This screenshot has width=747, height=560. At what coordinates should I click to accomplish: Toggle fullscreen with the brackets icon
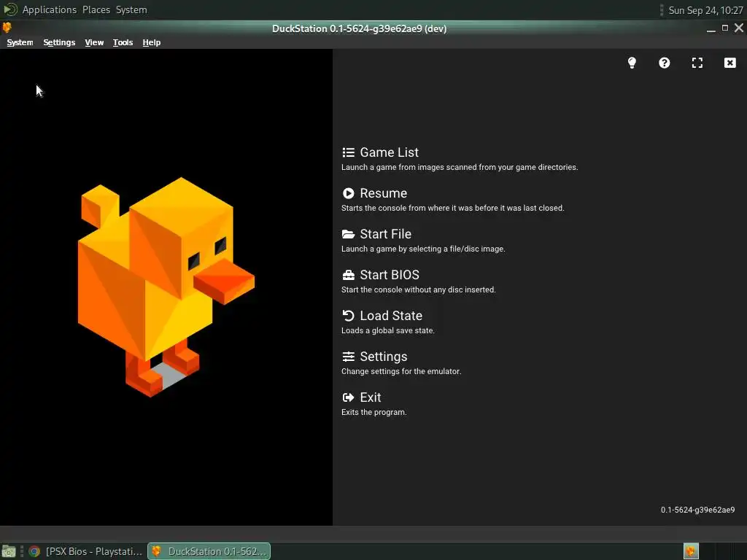[x=697, y=63]
